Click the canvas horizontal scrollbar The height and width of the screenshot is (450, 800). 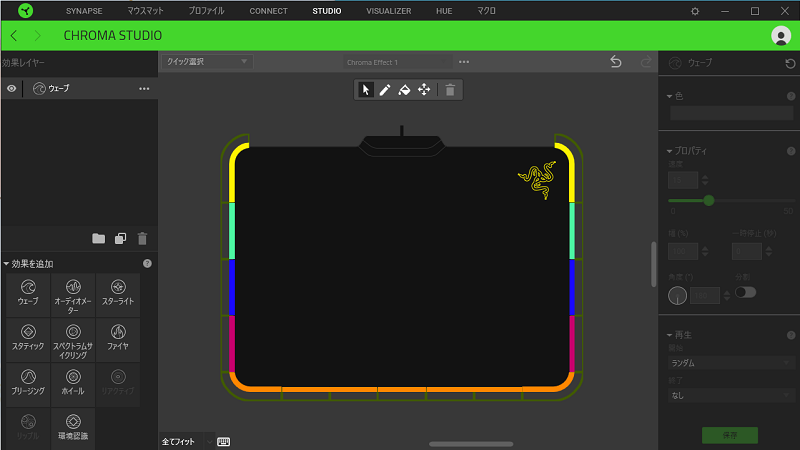[x=471, y=444]
